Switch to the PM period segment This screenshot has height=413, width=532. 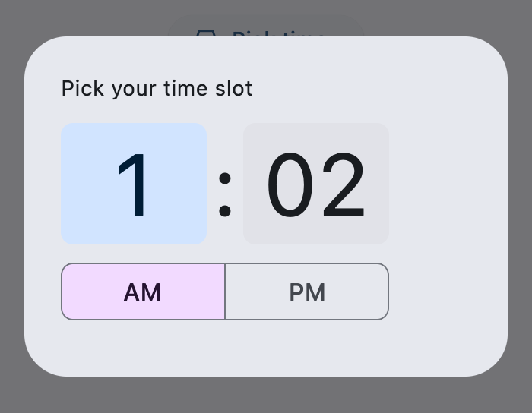(307, 292)
